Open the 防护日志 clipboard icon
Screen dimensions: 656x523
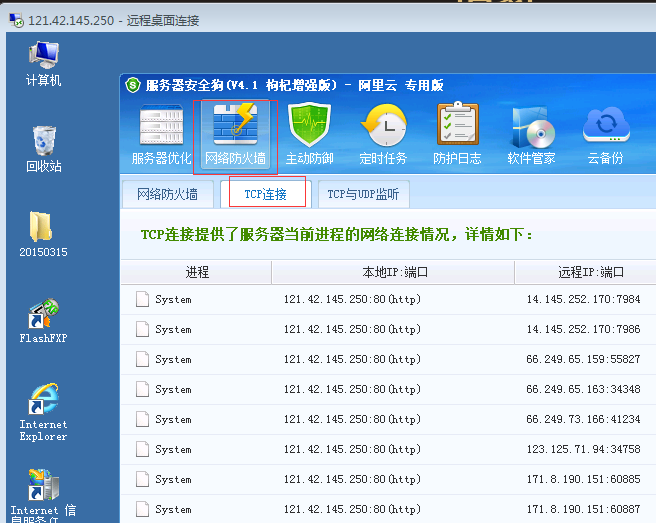457,135
